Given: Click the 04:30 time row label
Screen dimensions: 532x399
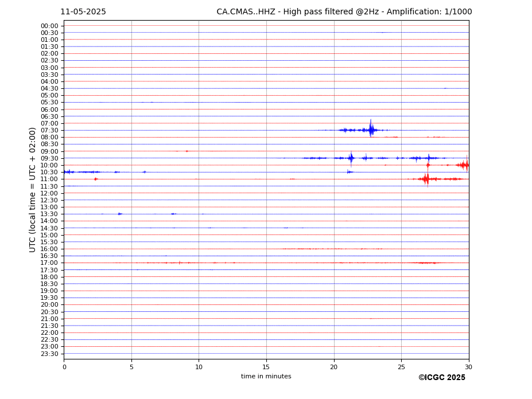Looking at the screenshot, I should point(49,89).
